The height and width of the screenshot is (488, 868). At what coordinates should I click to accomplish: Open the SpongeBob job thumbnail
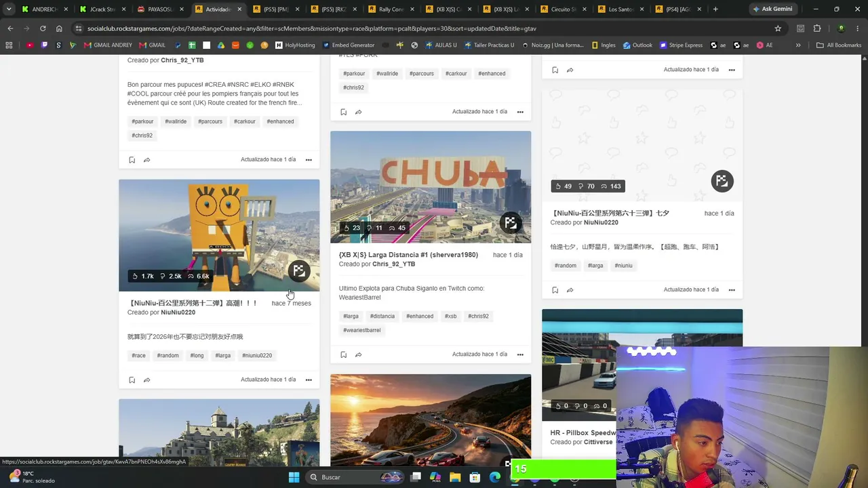pyautogui.click(x=219, y=235)
